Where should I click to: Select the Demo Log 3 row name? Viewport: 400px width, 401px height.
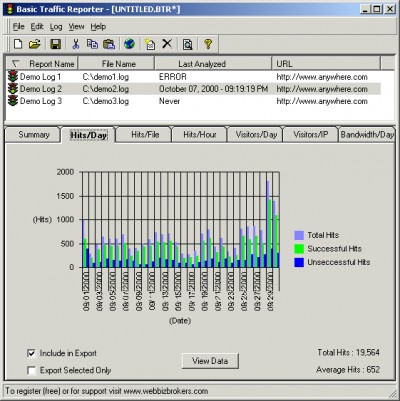pos(41,101)
